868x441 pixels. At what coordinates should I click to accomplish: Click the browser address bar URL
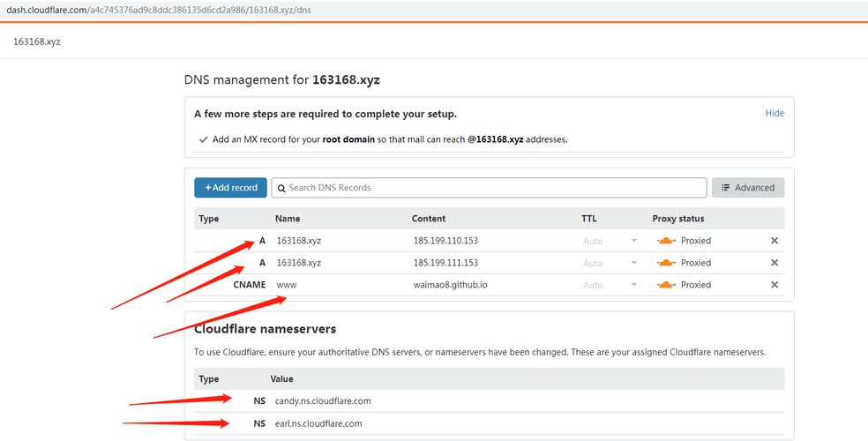coord(158,10)
